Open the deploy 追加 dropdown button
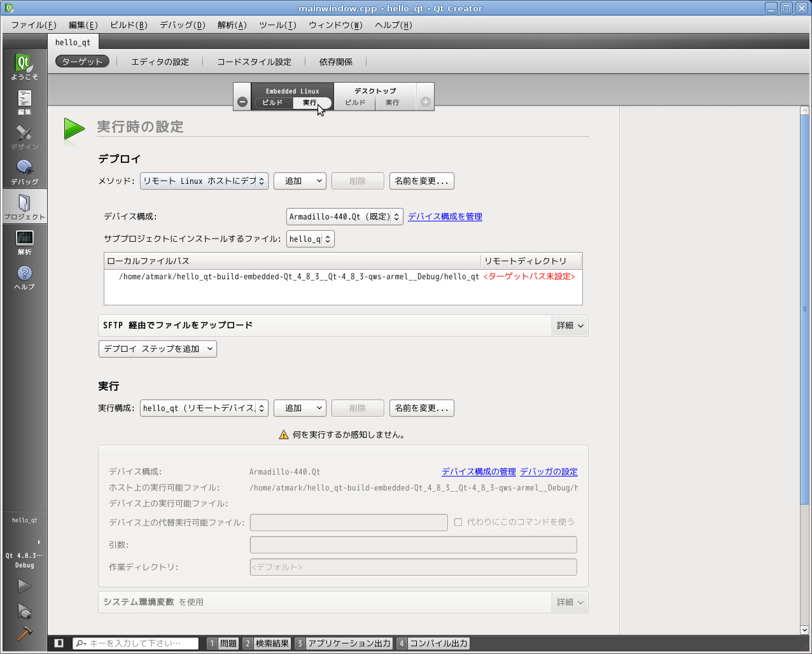The width and height of the screenshot is (812, 654). click(300, 181)
